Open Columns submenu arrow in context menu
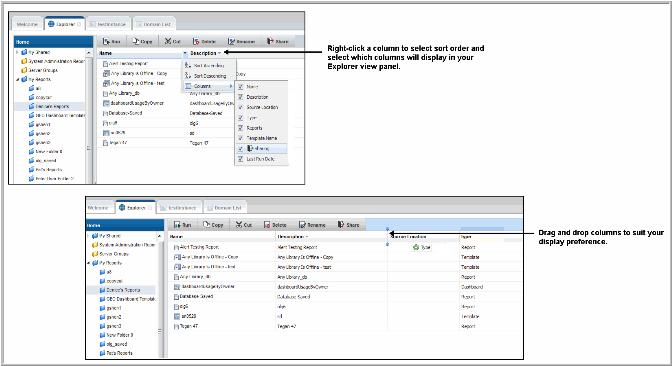672x366 pixels. [x=231, y=86]
